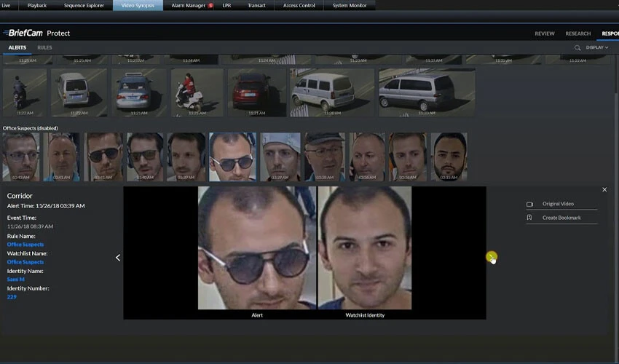Viewport: 619px width, 364px height.
Task: Click the Identity Number 229 link
Action: click(x=12, y=297)
